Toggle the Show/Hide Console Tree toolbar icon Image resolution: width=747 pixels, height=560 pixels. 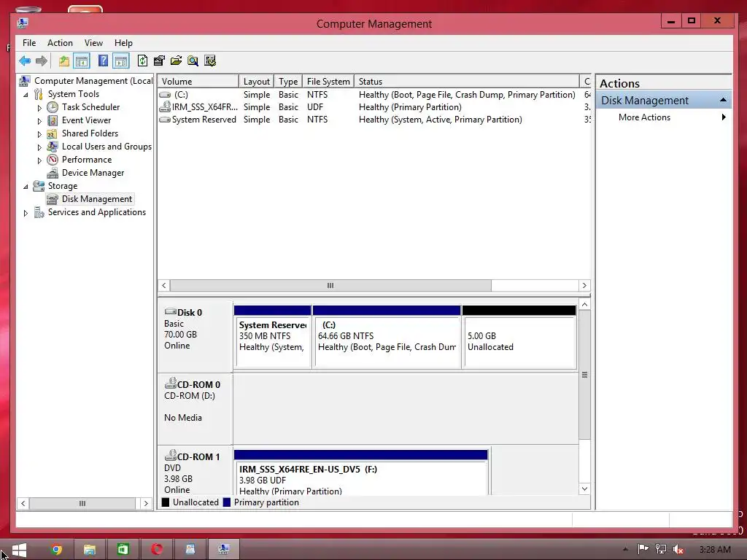[82, 61]
